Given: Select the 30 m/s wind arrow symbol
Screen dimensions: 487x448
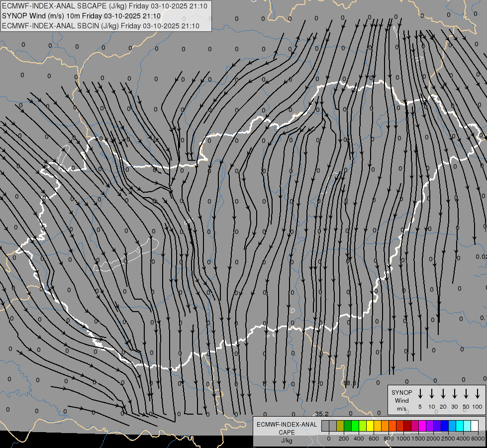Looking at the screenshot, I should [x=455, y=394].
